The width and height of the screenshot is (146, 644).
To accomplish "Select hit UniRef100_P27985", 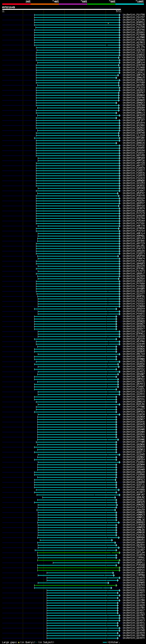I will (x=134, y=35).
